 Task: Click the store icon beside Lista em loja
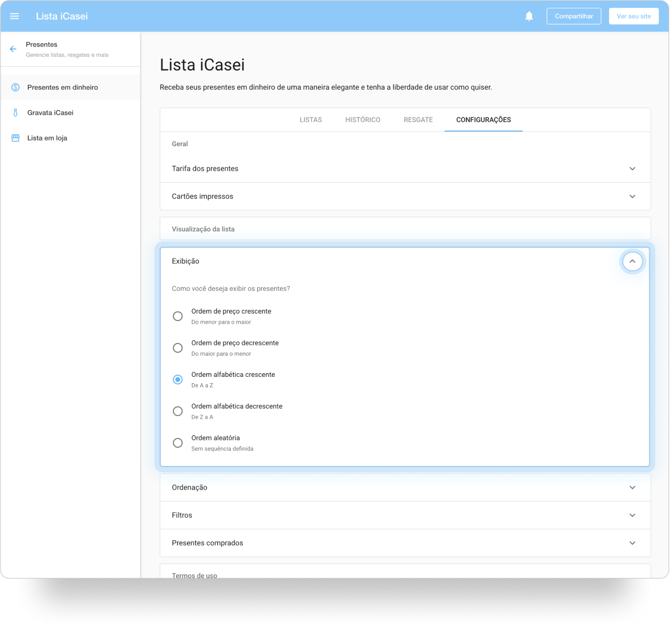pos(16,138)
